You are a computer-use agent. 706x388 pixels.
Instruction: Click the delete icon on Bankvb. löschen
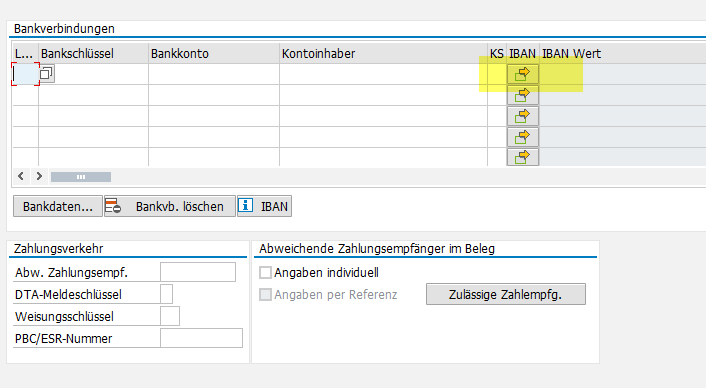[x=113, y=206]
